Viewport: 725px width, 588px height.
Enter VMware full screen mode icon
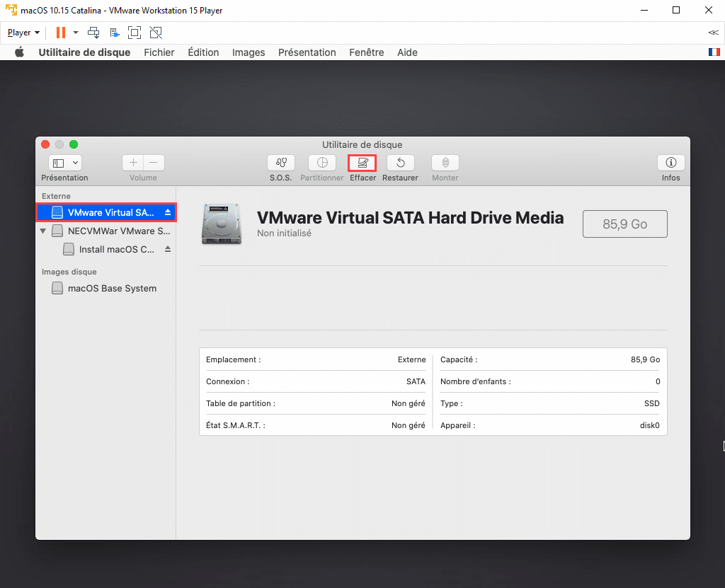pos(135,33)
